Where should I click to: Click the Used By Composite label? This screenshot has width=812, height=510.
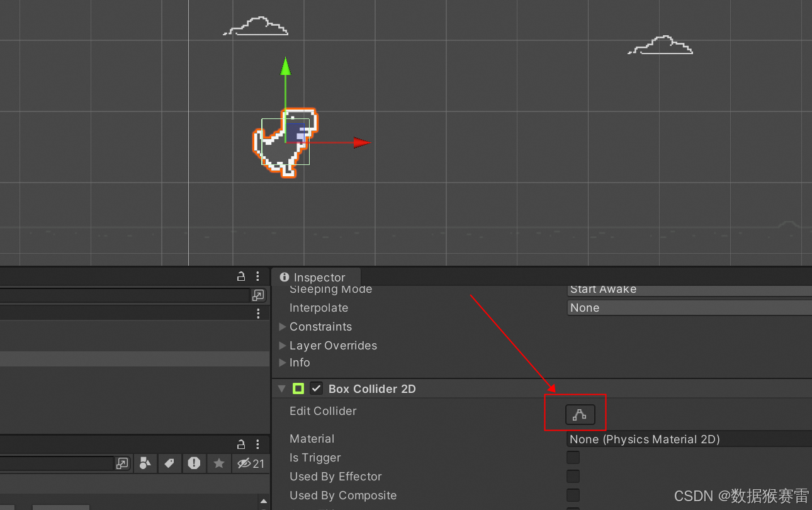click(343, 496)
